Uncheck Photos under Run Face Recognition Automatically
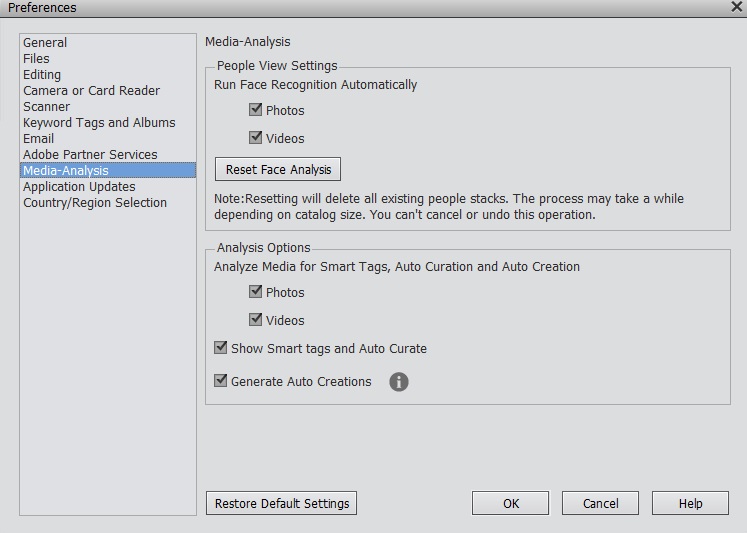 click(x=256, y=110)
